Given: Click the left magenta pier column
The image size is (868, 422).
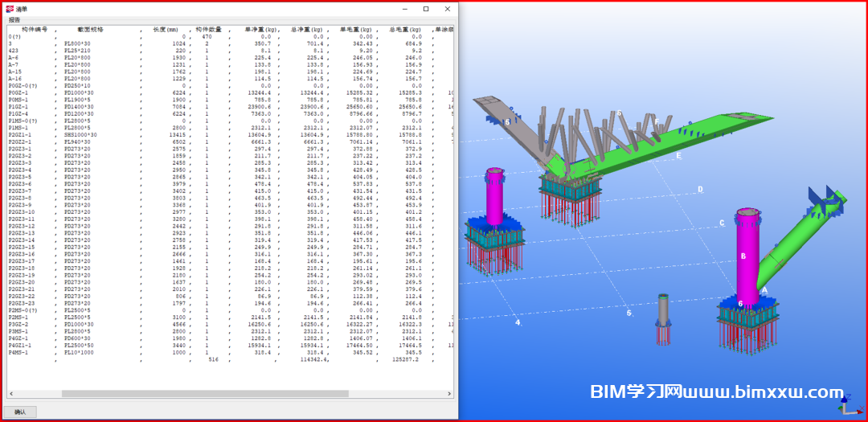Looking at the screenshot, I should [x=494, y=197].
